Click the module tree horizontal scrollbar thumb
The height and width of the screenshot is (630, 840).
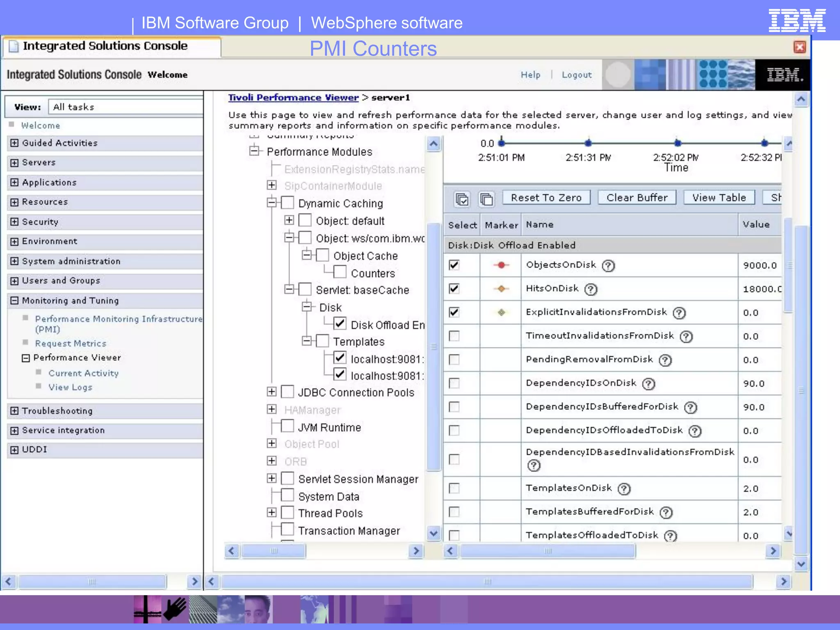(274, 550)
